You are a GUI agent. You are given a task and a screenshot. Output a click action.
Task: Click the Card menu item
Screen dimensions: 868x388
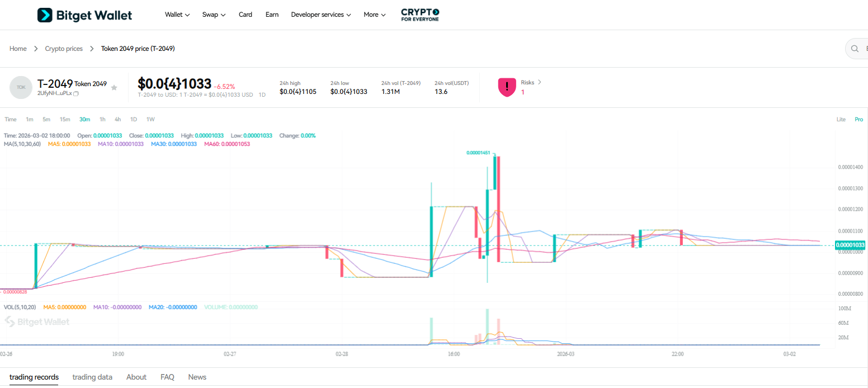click(245, 15)
